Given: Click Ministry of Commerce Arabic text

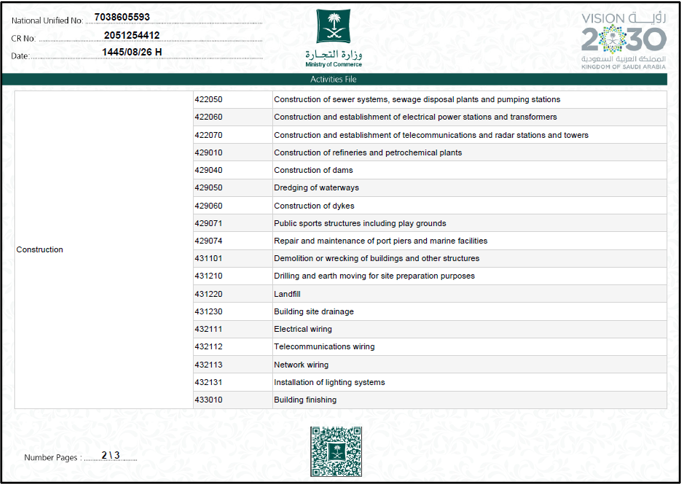Looking at the screenshot, I should click(334, 55).
